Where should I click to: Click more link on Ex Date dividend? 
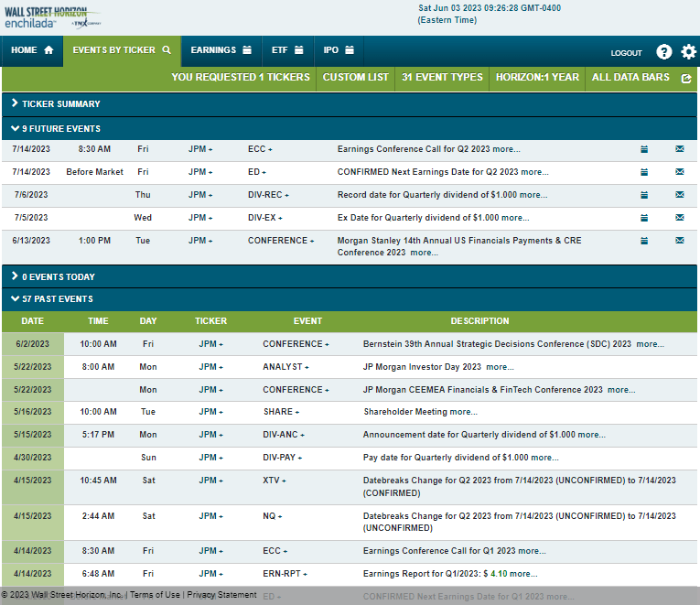tap(515, 218)
